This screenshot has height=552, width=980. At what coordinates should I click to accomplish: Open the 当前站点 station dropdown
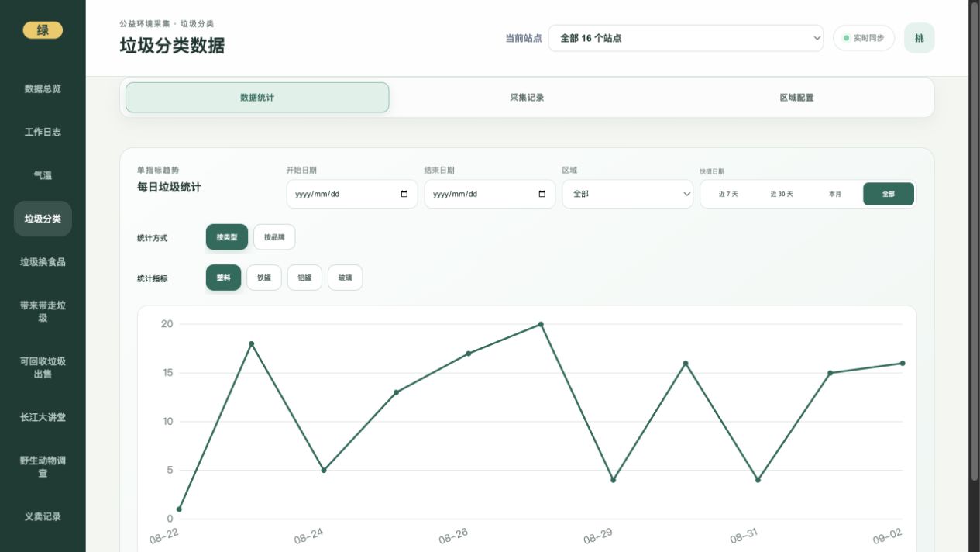coord(686,38)
